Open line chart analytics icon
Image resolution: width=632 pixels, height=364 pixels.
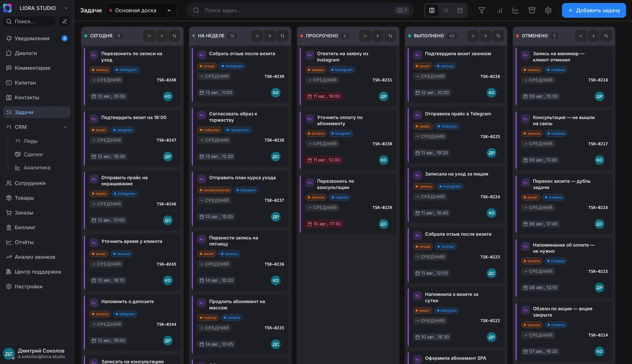pyautogui.click(x=516, y=10)
